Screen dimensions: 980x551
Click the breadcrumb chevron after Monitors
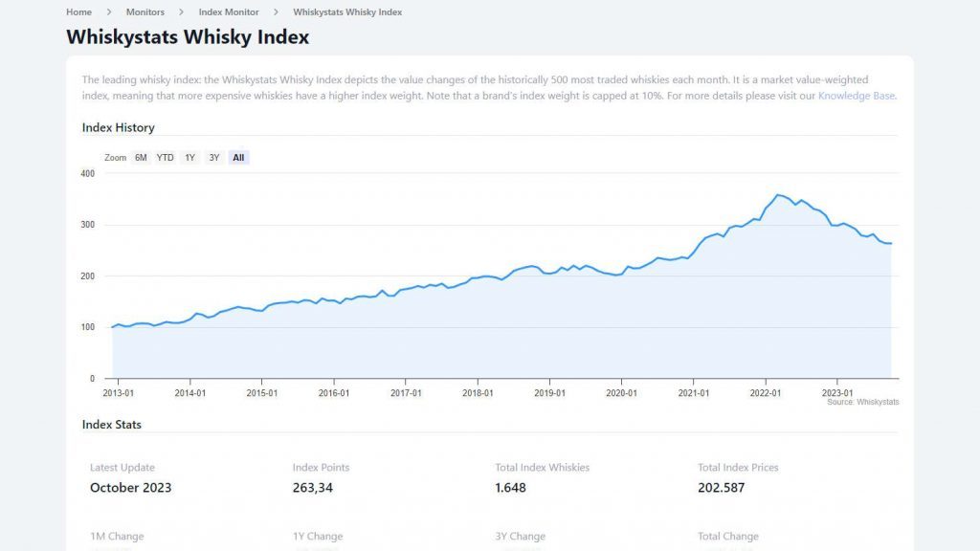pyautogui.click(x=182, y=11)
